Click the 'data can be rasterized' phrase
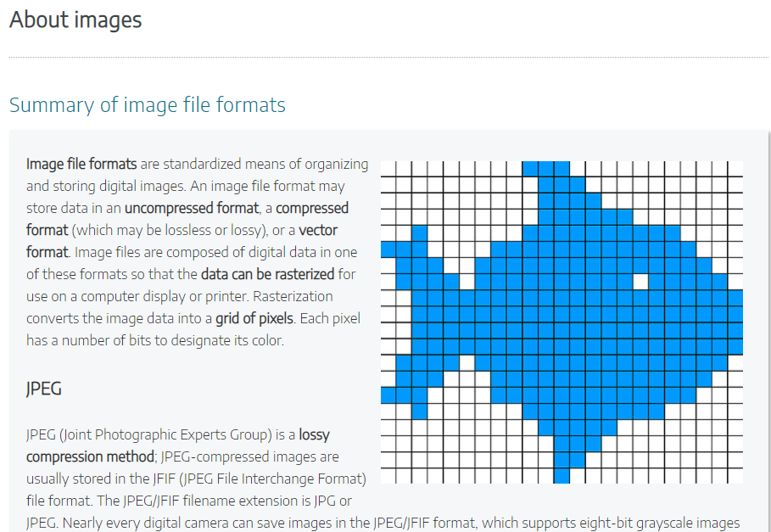 pyautogui.click(x=267, y=274)
